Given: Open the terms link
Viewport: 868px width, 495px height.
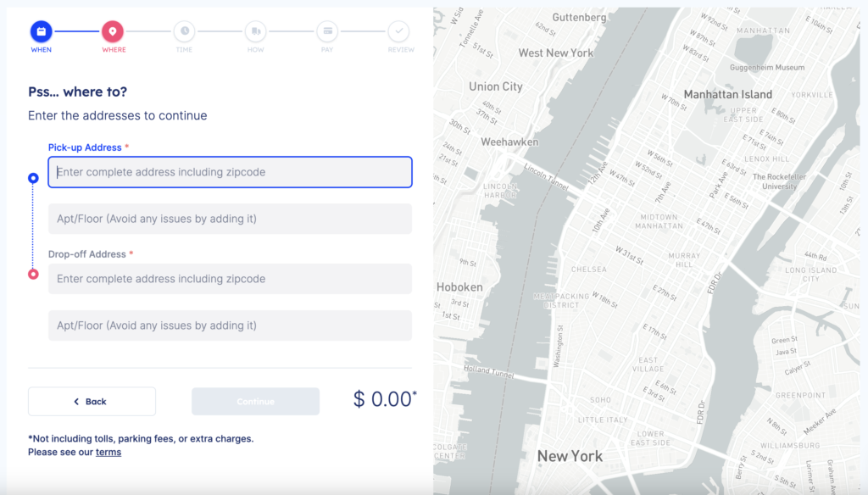Looking at the screenshot, I should point(108,452).
